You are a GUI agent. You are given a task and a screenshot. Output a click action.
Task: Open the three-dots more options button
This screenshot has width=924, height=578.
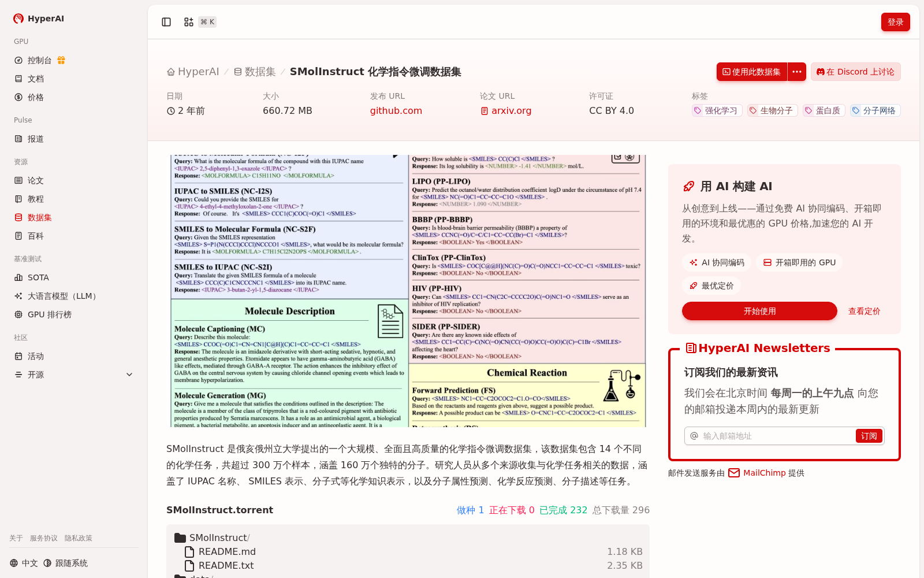[x=797, y=72]
